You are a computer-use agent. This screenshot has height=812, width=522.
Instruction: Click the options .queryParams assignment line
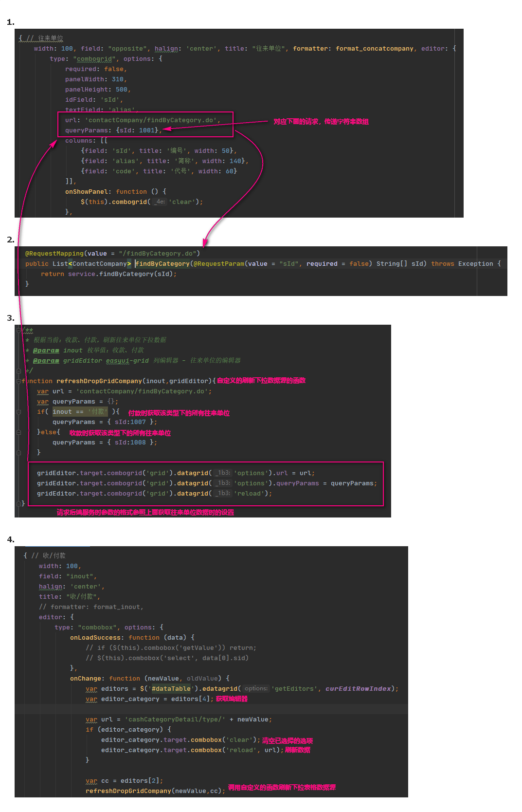tap(207, 483)
